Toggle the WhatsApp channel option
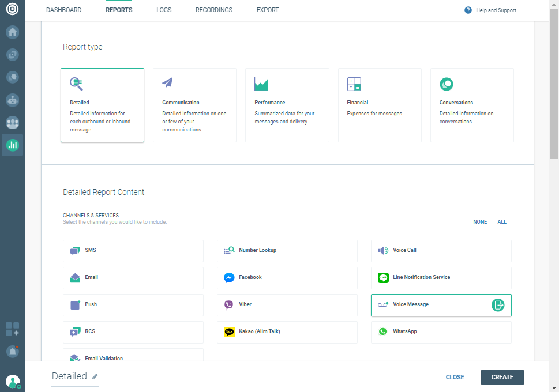Viewport: 559px width, 392px height. [x=441, y=332]
